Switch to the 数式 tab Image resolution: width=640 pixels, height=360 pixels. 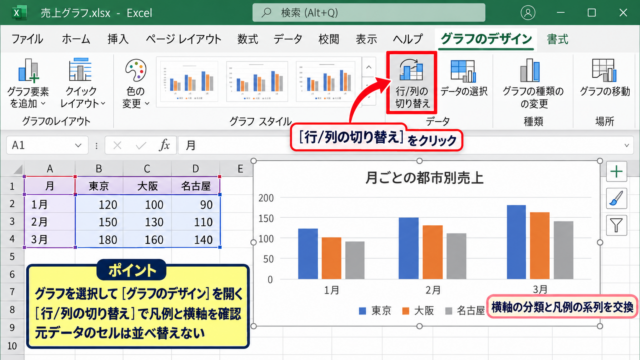click(248, 39)
